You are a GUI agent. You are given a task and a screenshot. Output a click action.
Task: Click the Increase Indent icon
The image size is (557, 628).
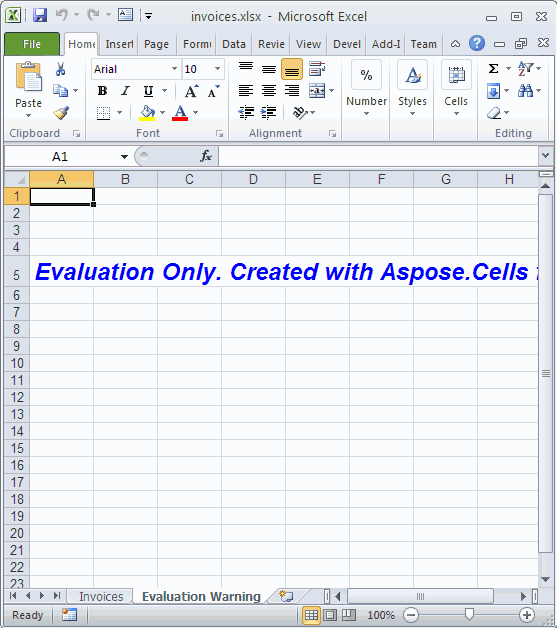(268, 113)
